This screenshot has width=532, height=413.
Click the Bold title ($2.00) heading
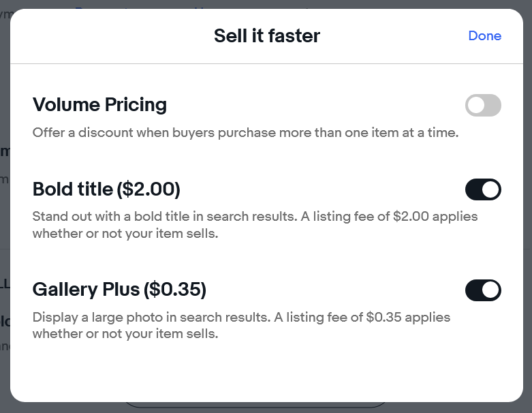point(106,189)
